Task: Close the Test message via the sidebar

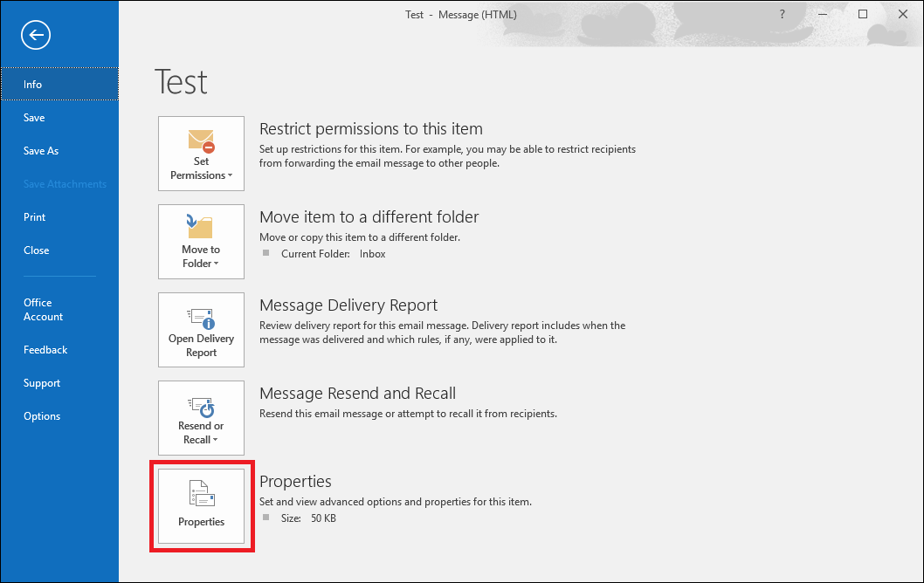Action: [x=36, y=250]
